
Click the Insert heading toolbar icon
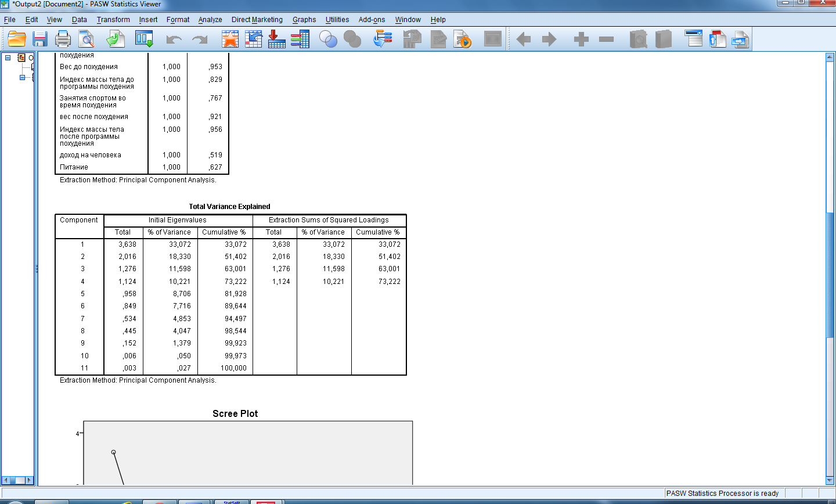tap(694, 39)
